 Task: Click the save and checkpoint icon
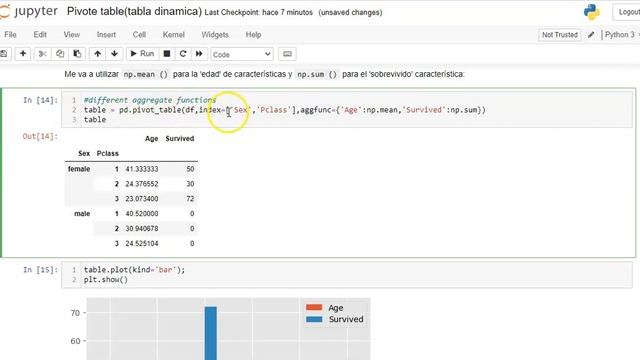coord(4,54)
